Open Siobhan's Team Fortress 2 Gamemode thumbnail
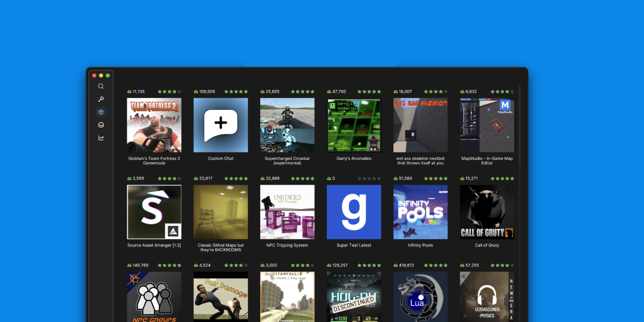 click(154, 125)
